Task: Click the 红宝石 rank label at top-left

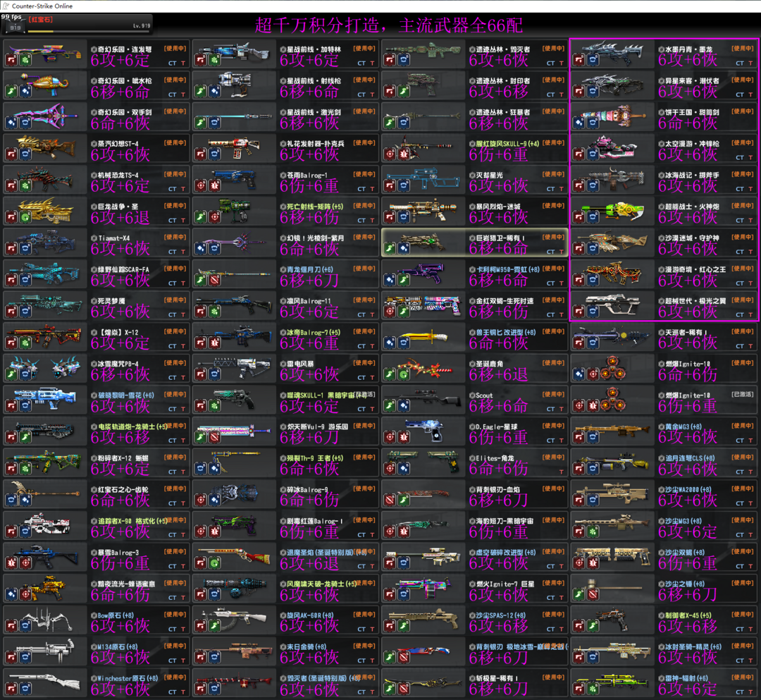Action: pos(42,20)
